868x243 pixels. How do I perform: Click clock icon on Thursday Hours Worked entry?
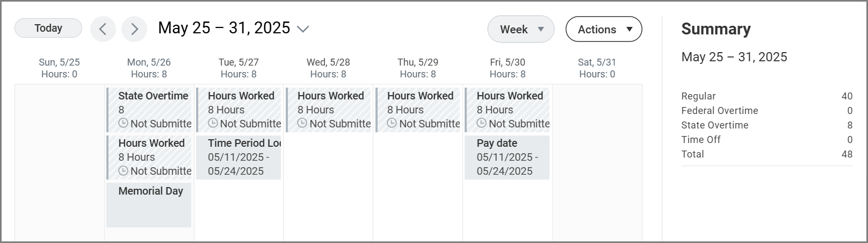click(392, 124)
